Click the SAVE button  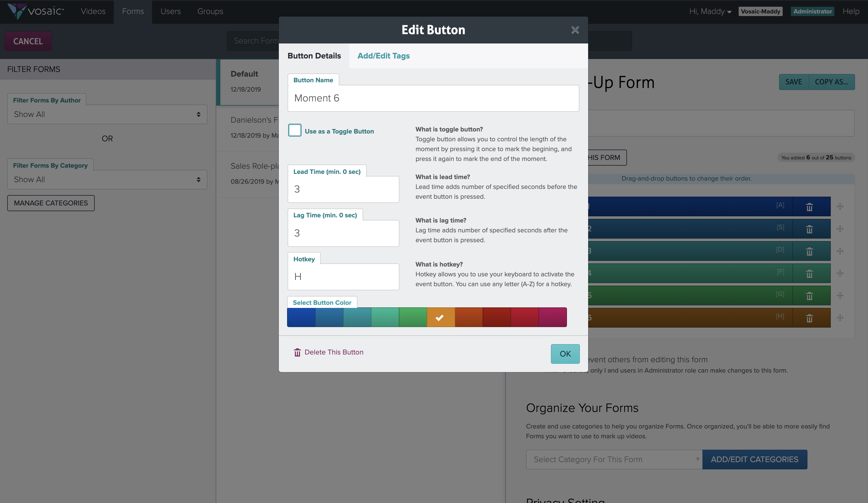[x=794, y=82]
